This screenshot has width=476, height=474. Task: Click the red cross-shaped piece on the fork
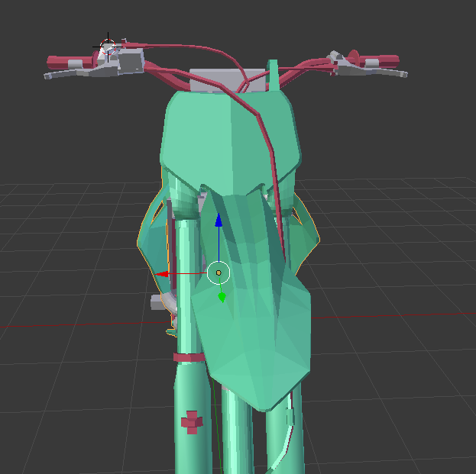click(192, 422)
